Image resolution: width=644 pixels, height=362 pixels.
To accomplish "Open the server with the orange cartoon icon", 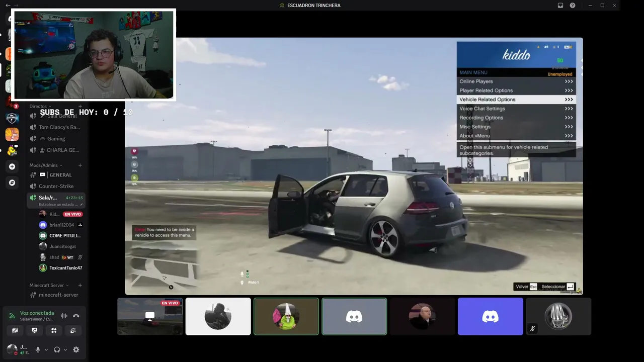I will (x=12, y=134).
